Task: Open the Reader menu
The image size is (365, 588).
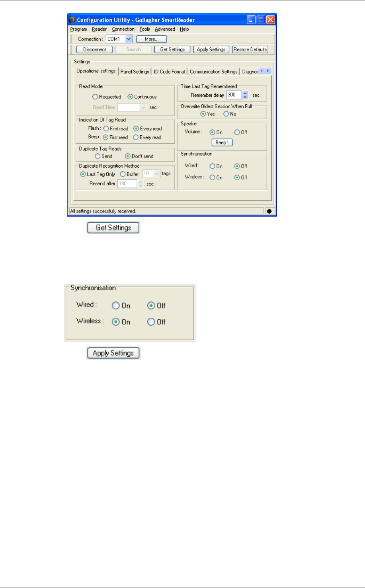Action: (100, 29)
